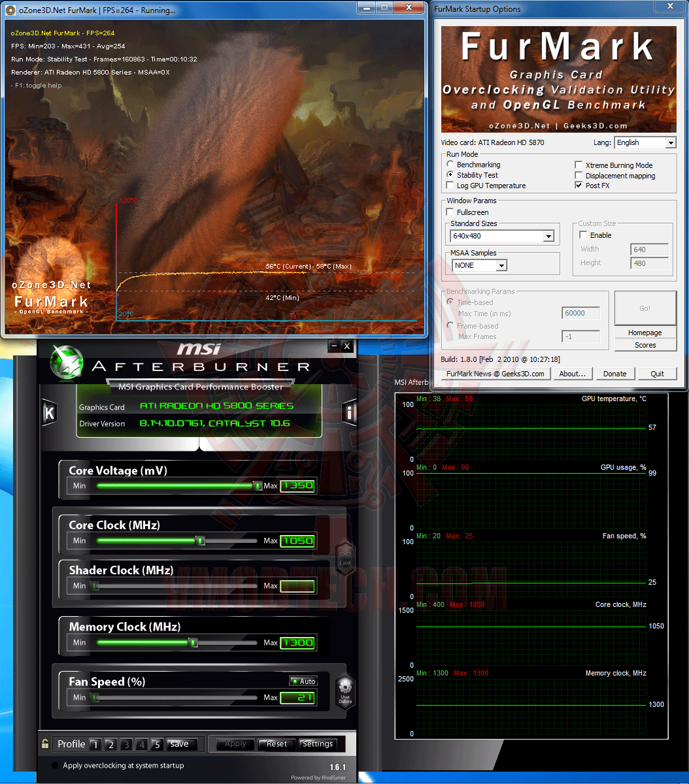The width and height of the screenshot is (689, 784).
Task: Open Kombustor with the K side button
Action: click(x=49, y=412)
